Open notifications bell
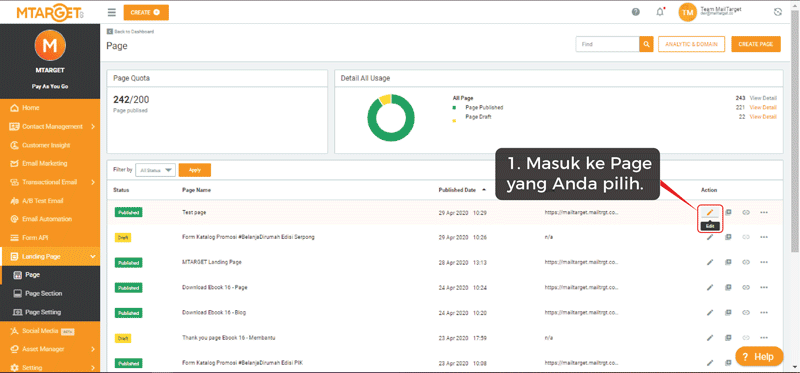The width and height of the screenshot is (800, 373). (660, 12)
